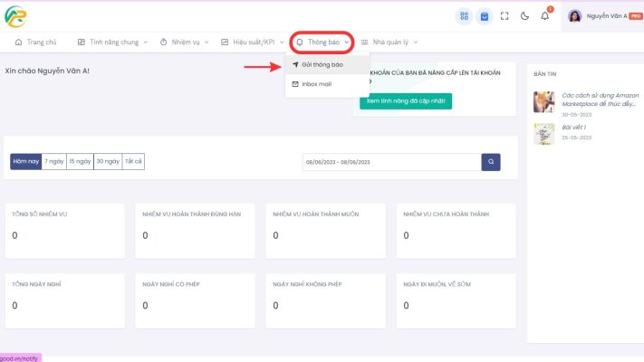Select 7 ngày time filter
The height and width of the screenshot is (362, 644).
click(54, 161)
